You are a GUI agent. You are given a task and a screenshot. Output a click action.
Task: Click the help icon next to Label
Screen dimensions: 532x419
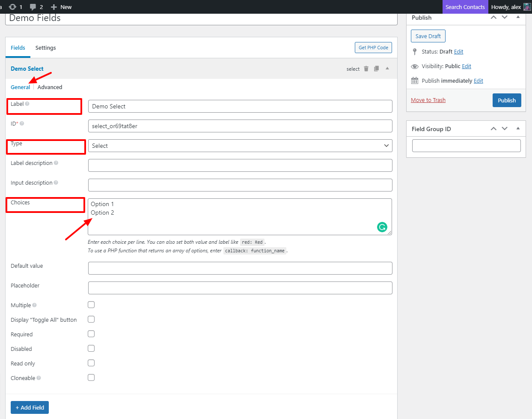pos(27,104)
